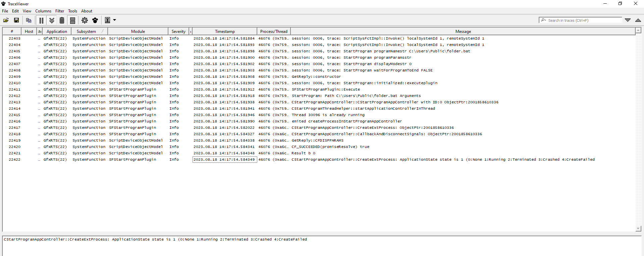Open search options magnifier dropdown

(x=543, y=20)
